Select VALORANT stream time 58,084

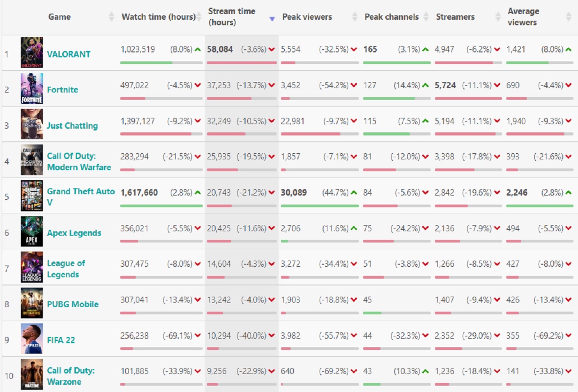pos(220,50)
